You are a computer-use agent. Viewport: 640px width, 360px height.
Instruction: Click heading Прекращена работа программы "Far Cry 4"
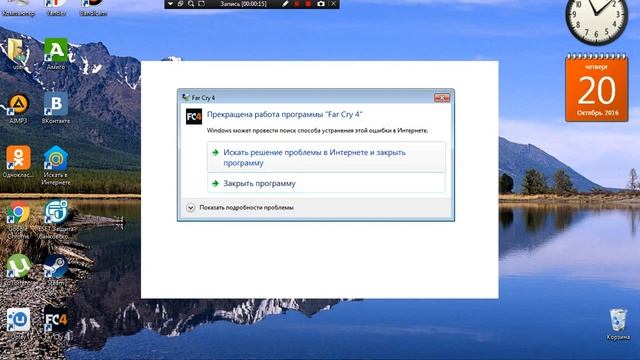(x=284, y=115)
